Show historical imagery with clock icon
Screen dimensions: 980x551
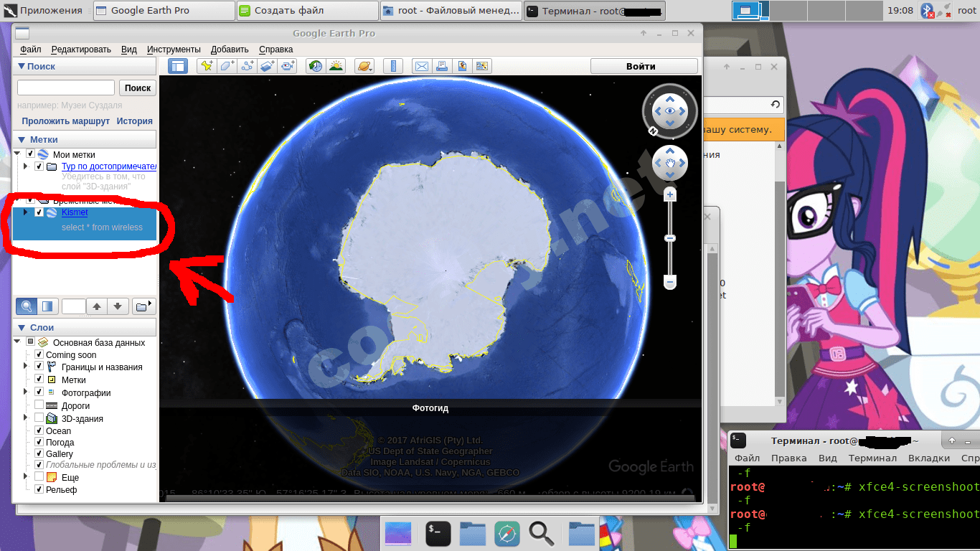click(316, 66)
